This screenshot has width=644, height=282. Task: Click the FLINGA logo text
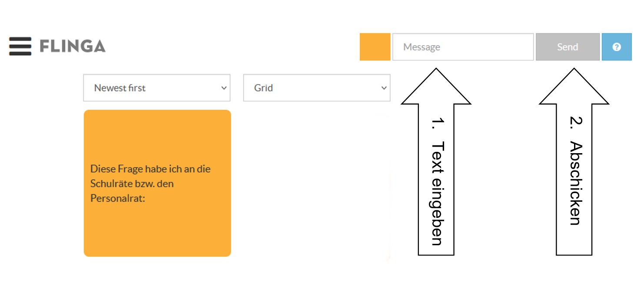click(x=73, y=46)
